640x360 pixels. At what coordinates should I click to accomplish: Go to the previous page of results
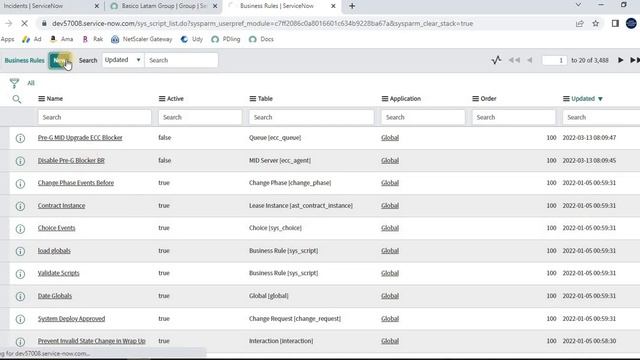[529, 60]
